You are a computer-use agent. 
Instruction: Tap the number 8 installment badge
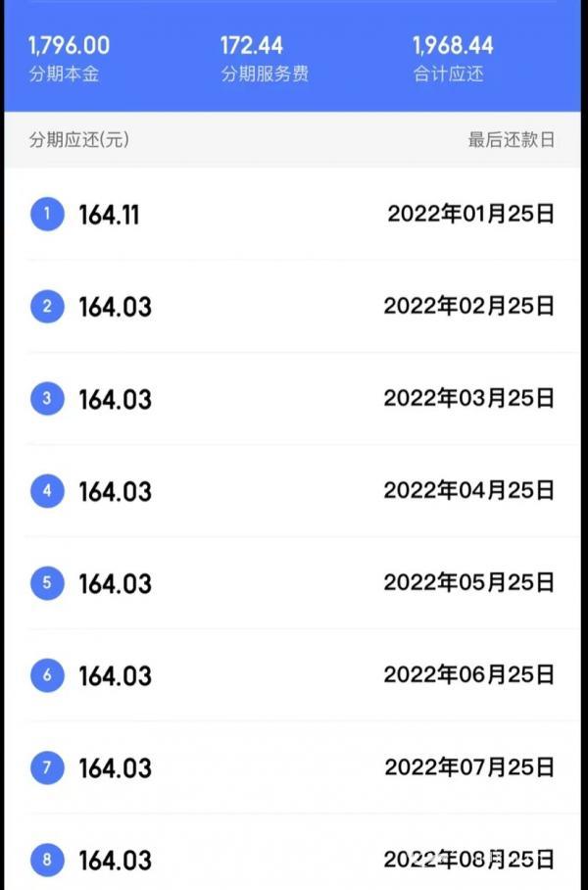tap(47, 860)
